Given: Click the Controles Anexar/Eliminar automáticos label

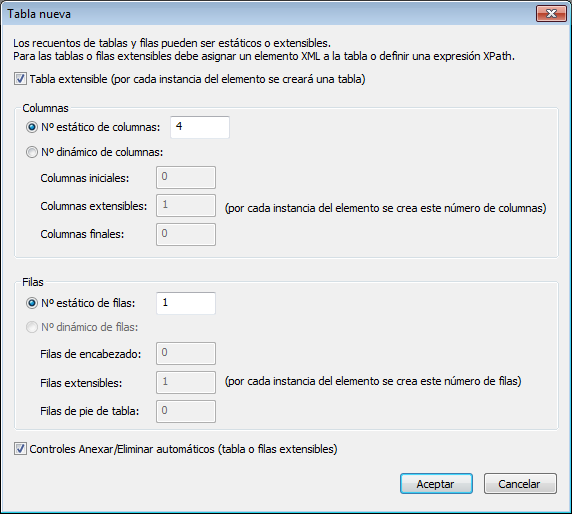Looking at the screenshot, I should pos(183,449).
